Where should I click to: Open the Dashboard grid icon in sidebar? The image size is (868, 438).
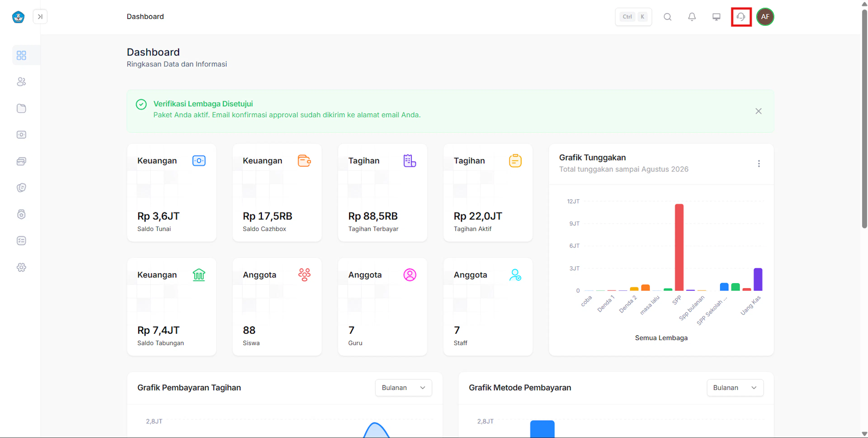click(x=21, y=55)
